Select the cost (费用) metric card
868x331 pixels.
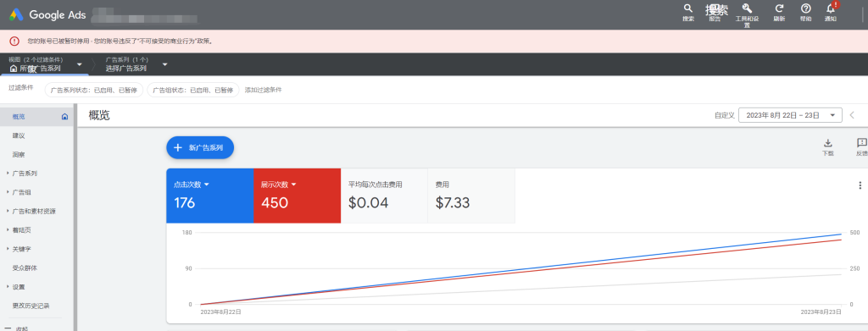[x=471, y=196]
